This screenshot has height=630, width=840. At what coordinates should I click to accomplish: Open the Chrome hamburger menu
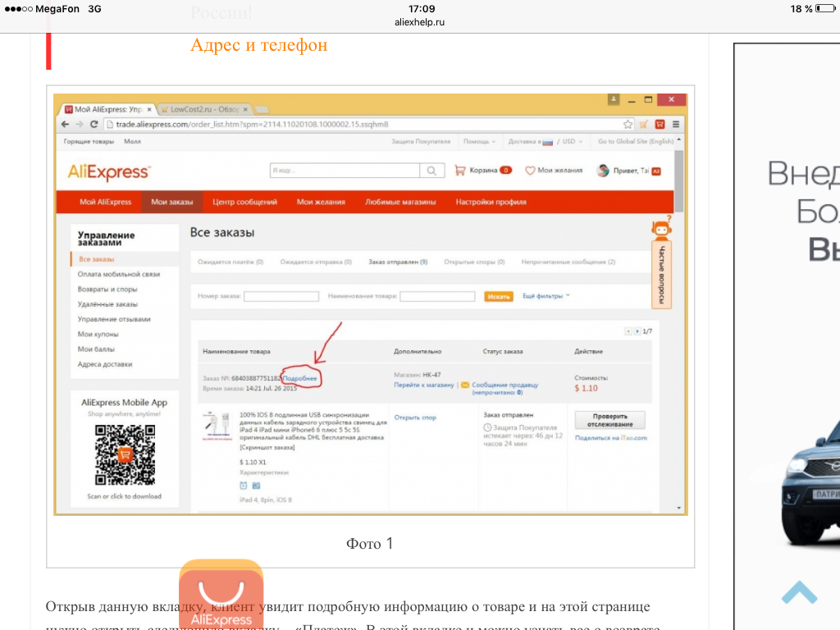(x=676, y=125)
